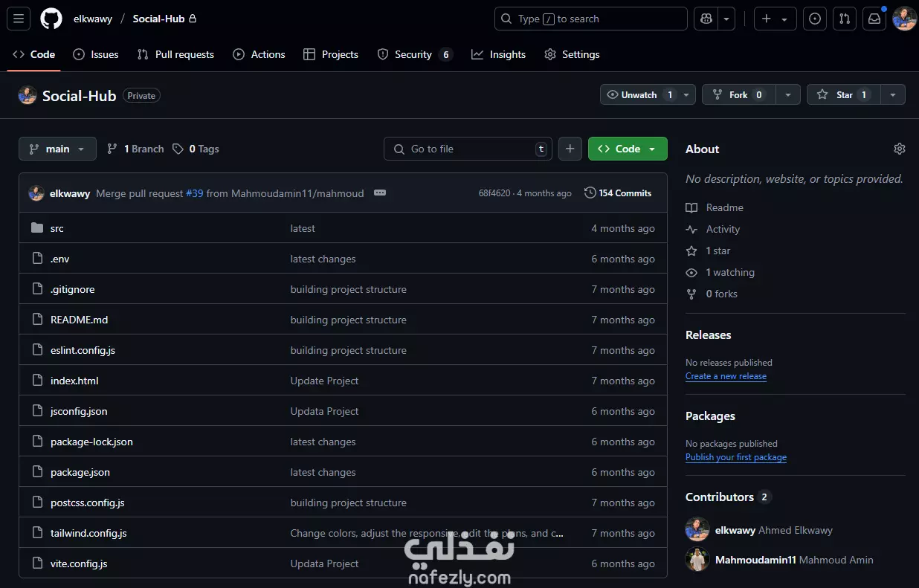The image size is (919, 588).
Task: Open pull request #39 link
Action: tap(195, 193)
